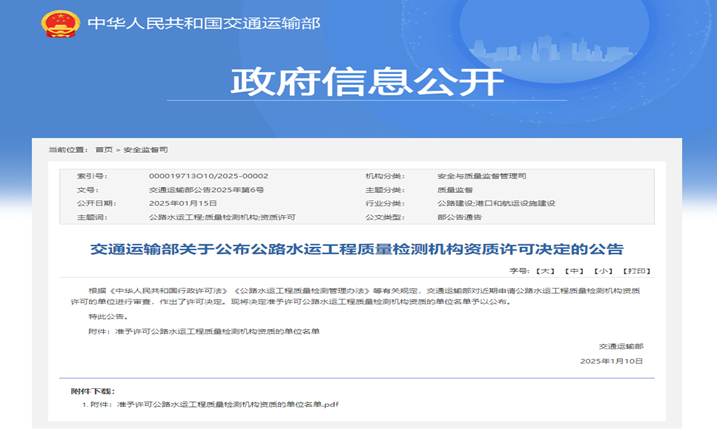Set font size to 大
This screenshot has height=433, width=717.
pos(545,271)
